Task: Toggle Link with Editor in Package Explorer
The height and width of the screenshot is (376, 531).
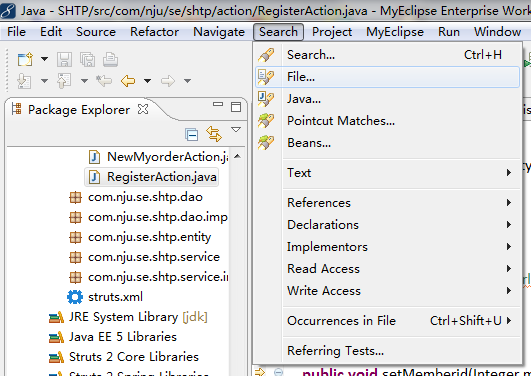Action: (214, 134)
